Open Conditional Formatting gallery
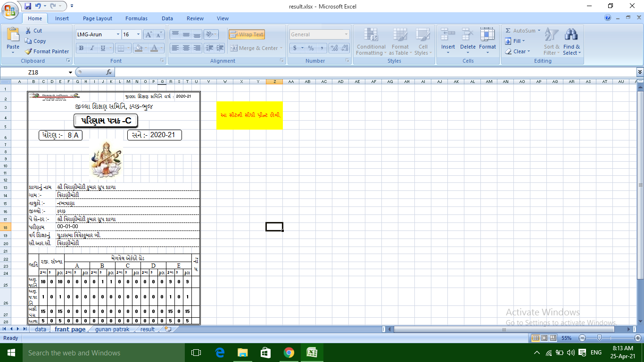Image resolution: width=644 pixels, height=362 pixels. pyautogui.click(x=371, y=41)
